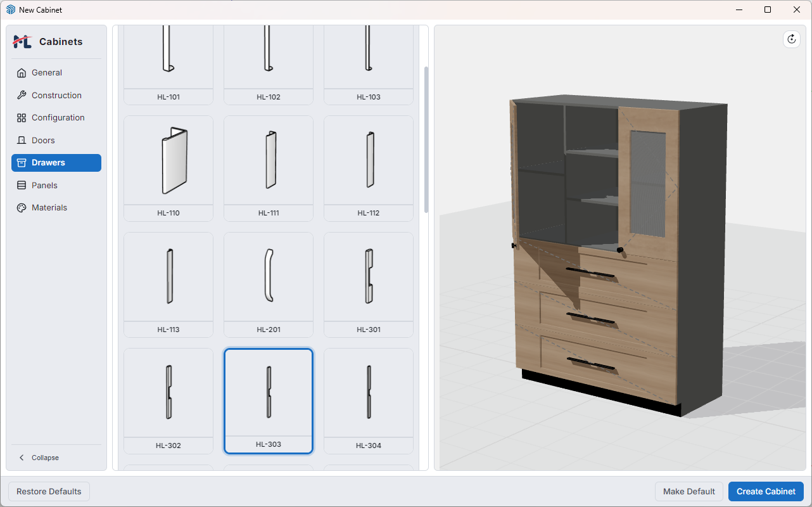The width and height of the screenshot is (812, 507).
Task: Click the Doors icon in sidebar
Action: (22, 140)
